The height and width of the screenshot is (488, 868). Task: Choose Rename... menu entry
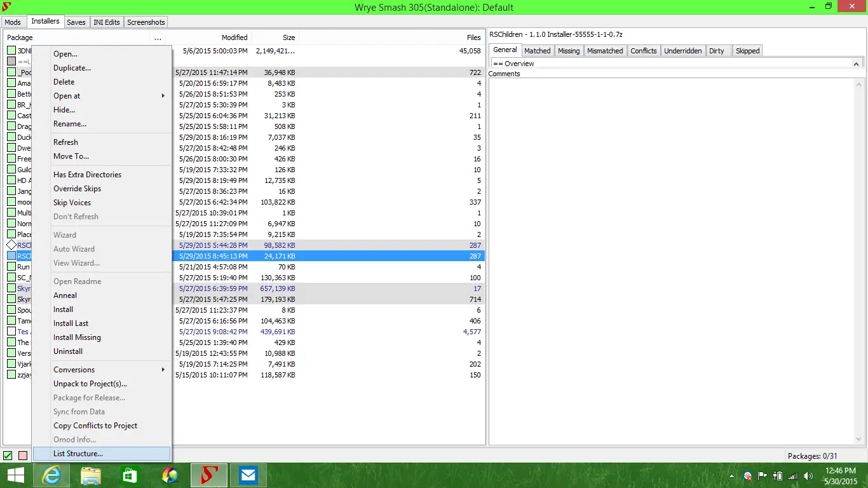102,124
